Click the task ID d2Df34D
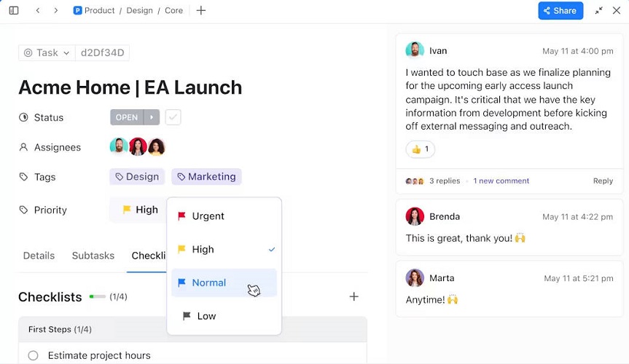The image size is (629, 364). 102,52
